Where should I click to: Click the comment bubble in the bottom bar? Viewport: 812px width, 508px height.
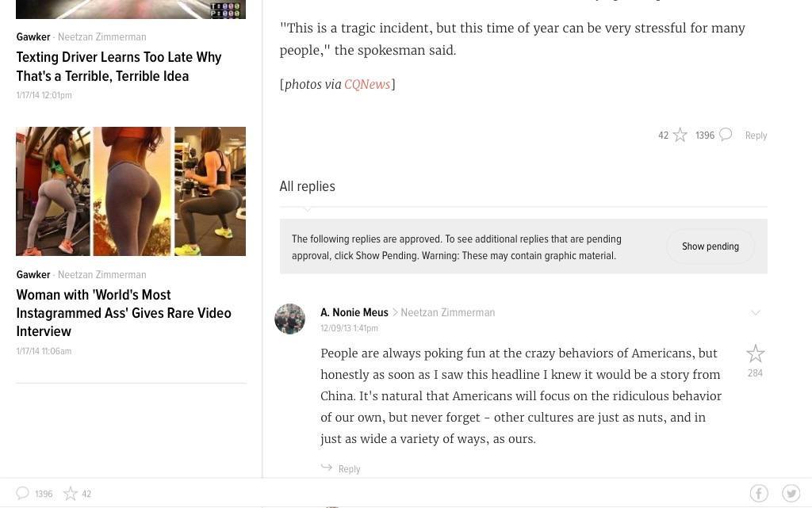(22, 493)
